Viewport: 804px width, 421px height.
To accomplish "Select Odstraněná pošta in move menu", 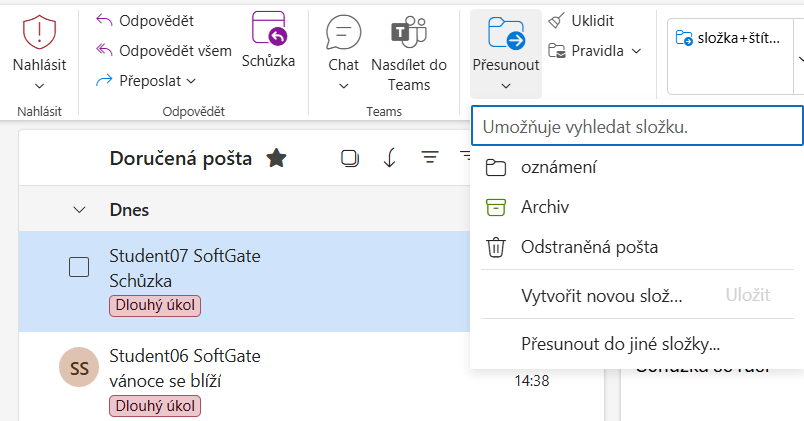I will (589, 246).
